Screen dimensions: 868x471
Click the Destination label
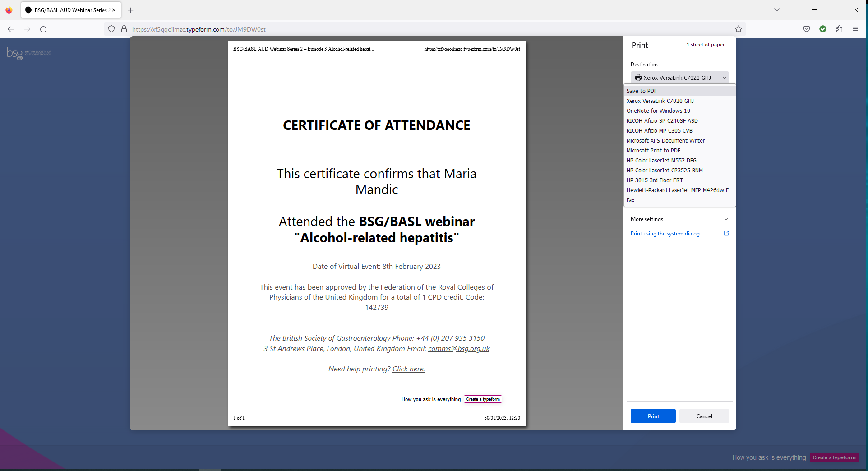(x=644, y=65)
